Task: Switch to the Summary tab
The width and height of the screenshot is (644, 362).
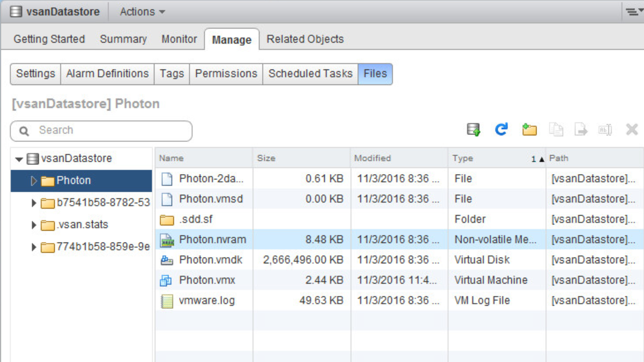Action: 123,39
